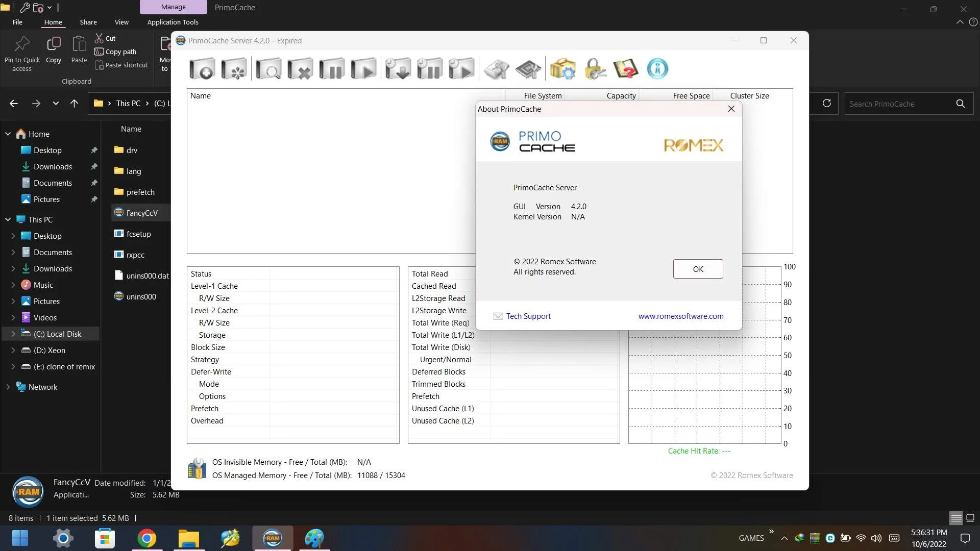Click the clock-play resume defer-write icon

pos(461,69)
